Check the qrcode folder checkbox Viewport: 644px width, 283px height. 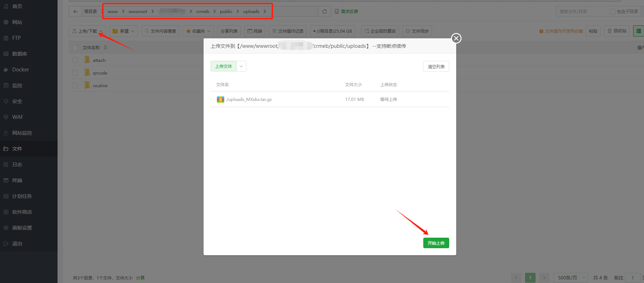pos(75,73)
